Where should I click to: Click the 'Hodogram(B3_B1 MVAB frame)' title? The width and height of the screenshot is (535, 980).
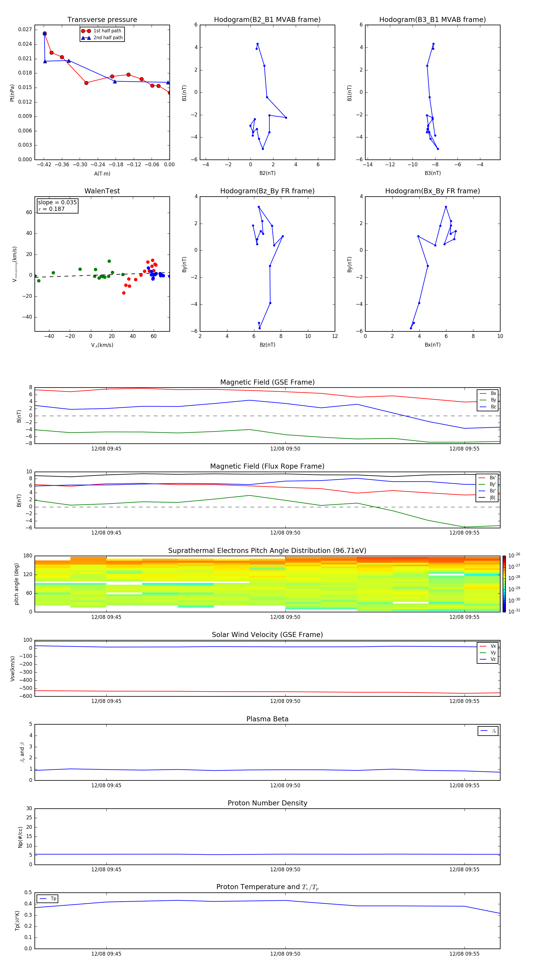point(432,19)
